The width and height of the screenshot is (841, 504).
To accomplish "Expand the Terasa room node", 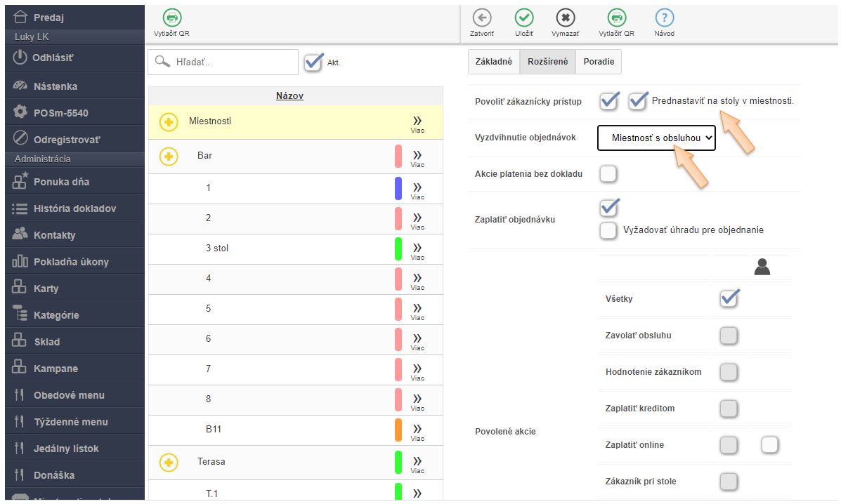I will (169, 462).
